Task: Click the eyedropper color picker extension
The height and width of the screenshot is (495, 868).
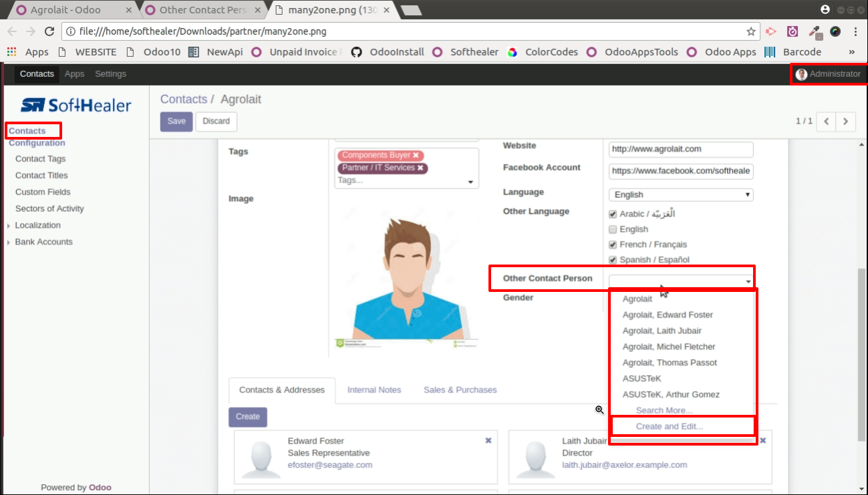Action: click(814, 31)
